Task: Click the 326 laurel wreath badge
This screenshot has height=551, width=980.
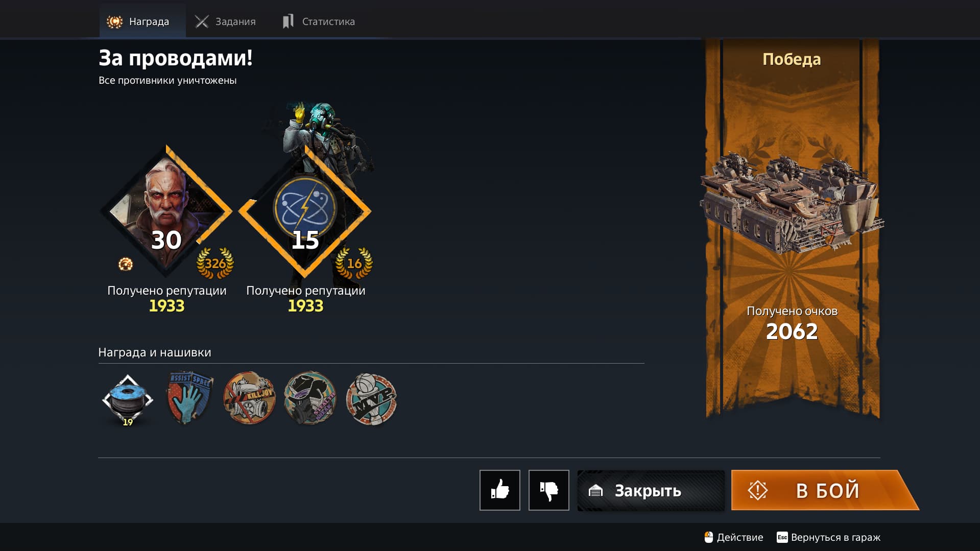Action: (215, 263)
